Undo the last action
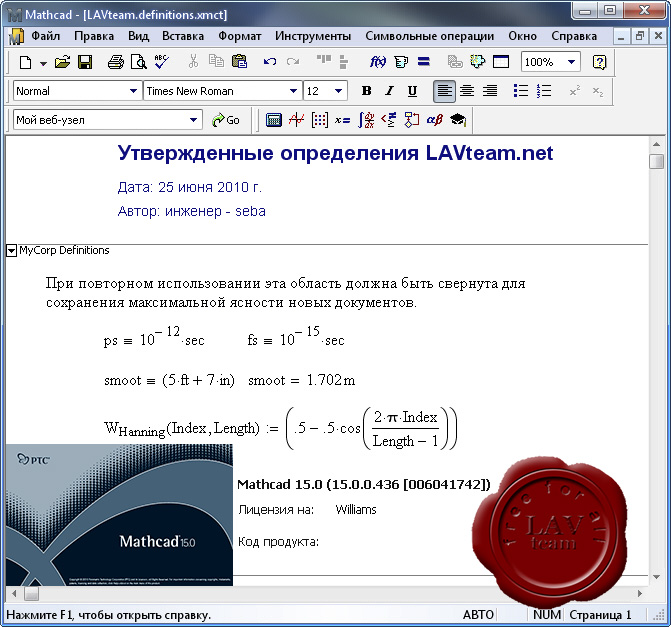Viewport: 671px width, 627px height. (x=270, y=62)
